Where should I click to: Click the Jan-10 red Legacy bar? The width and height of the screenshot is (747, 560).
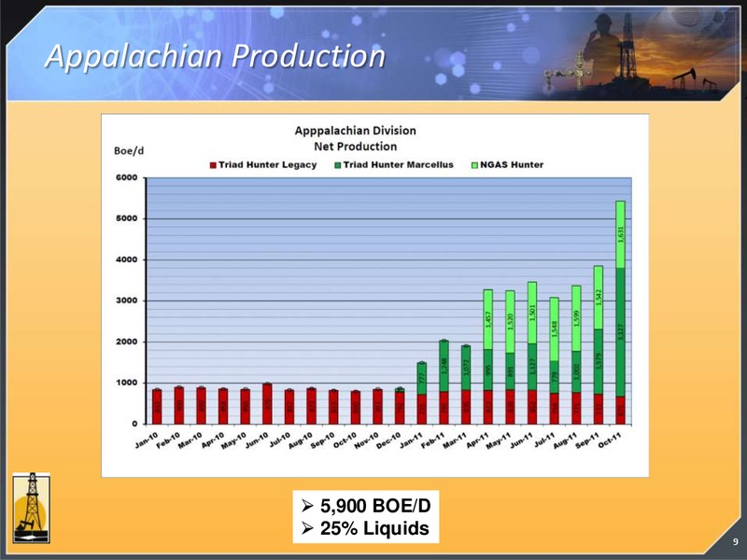point(157,407)
